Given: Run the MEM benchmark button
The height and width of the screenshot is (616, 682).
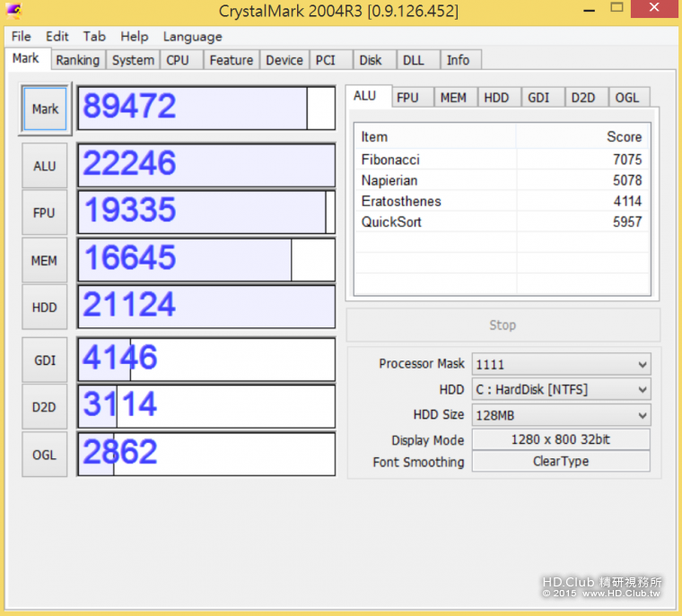Looking at the screenshot, I should tap(45, 261).
